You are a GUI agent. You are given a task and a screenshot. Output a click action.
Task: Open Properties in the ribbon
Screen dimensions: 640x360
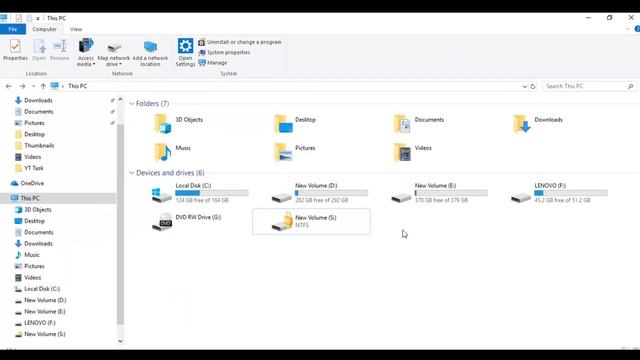[15, 50]
